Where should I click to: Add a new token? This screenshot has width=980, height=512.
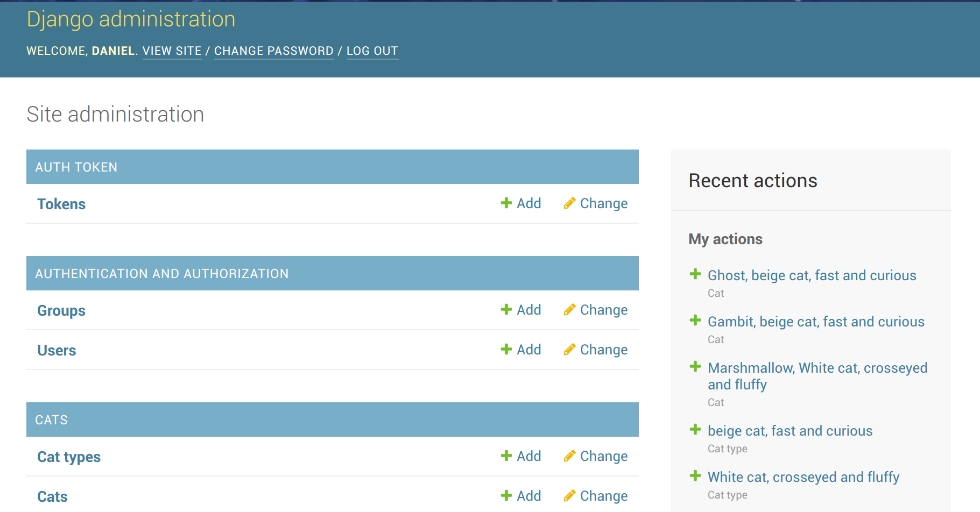pyautogui.click(x=529, y=203)
